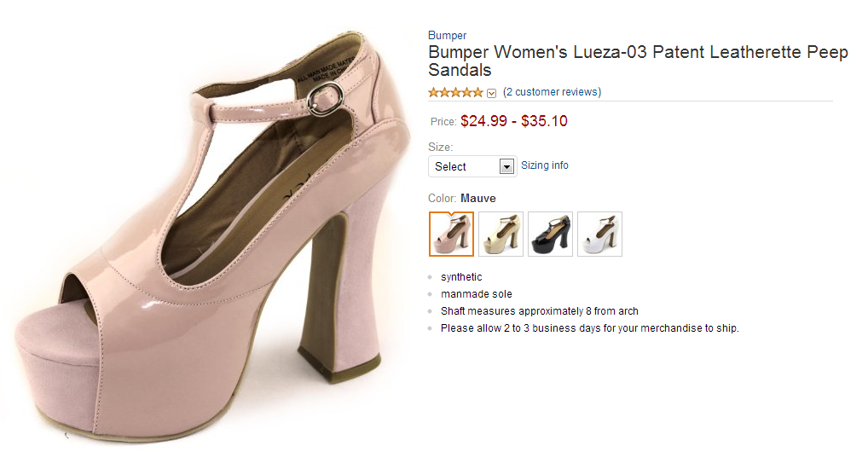The width and height of the screenshot is (868, 475).
Task: Click the 'synthetic' bullet point
Action: click(x=461, y=277)
